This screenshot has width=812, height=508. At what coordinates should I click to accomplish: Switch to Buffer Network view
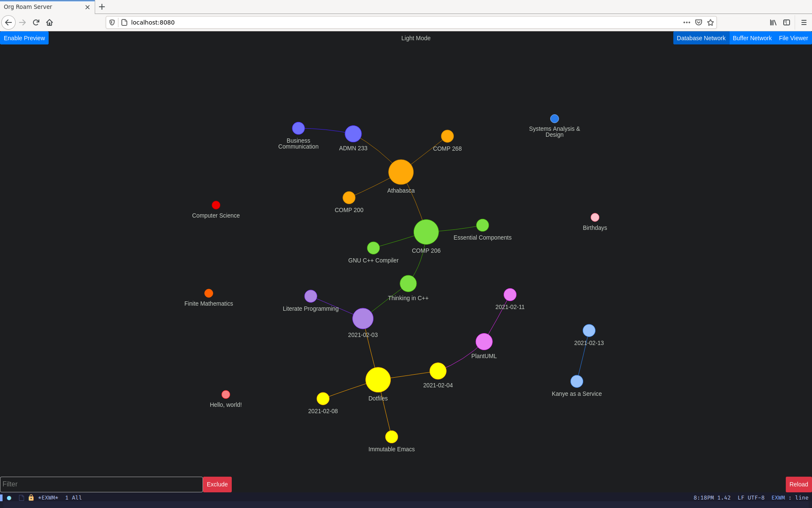752,38
